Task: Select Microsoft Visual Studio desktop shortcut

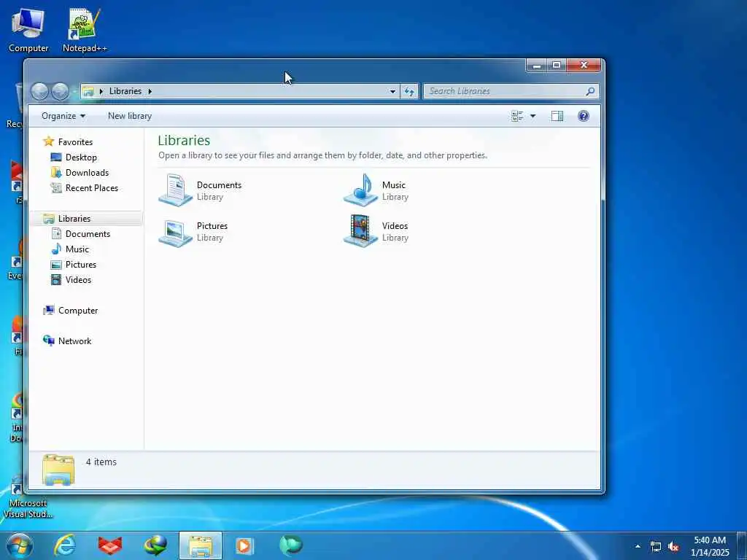Action: point(28,497)
